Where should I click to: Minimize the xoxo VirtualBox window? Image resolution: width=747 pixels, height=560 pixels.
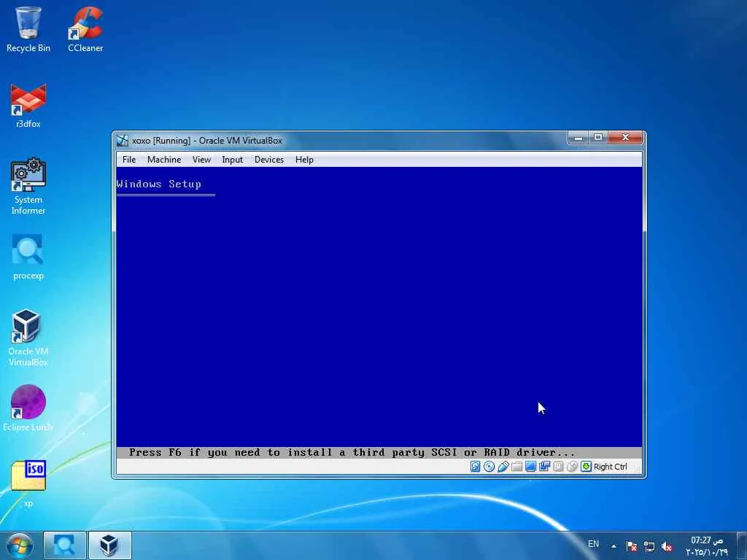click(x=578, y=138)
